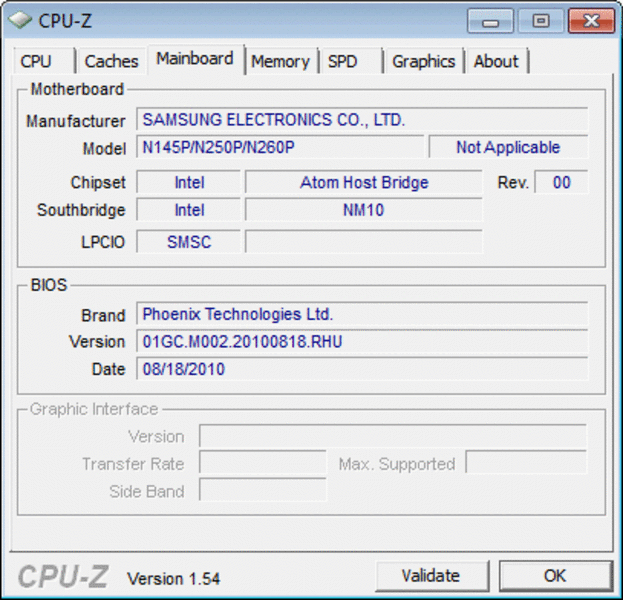Open the CPU tab
This screenshot has width=623, height=600.
44,61
